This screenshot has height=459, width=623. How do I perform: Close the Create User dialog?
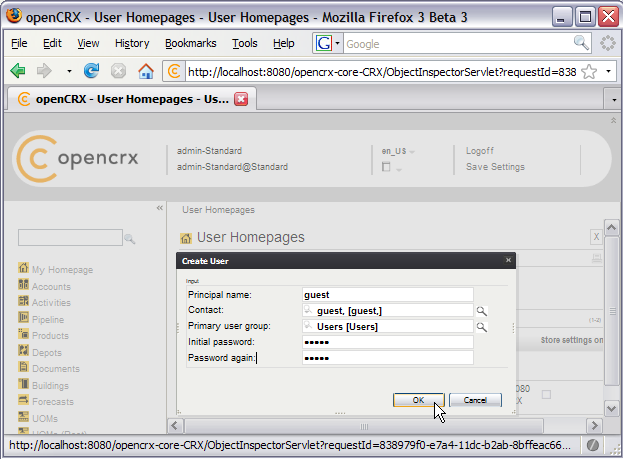(x=508, y=260)
